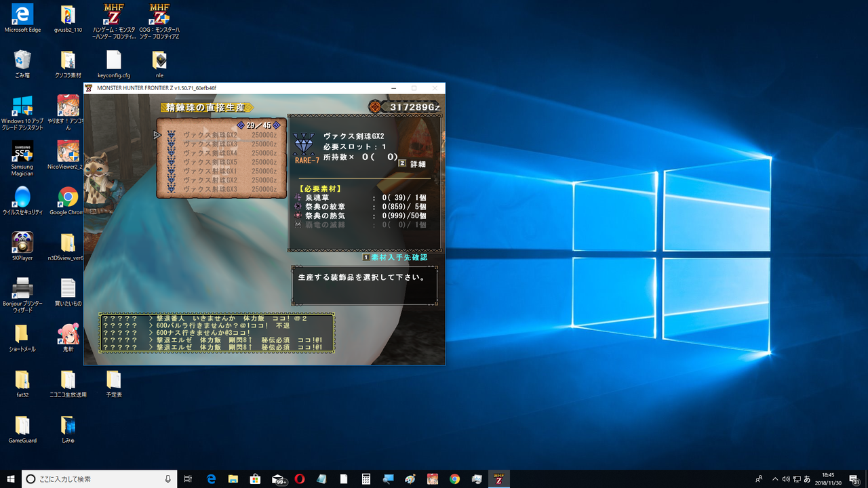Viewport: 868px width, 488px height.
Task: Select ヴァクス射珠GX1 in the production list
Action: (222, 171)
